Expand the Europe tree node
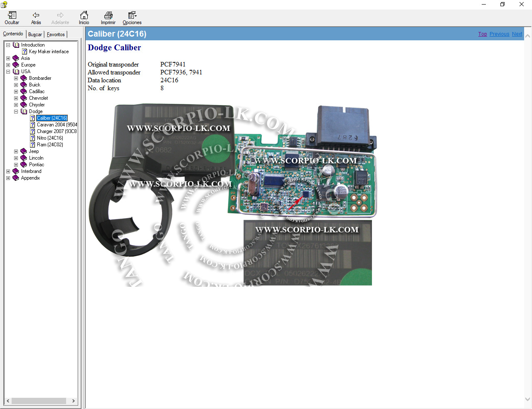This screenshot has height=409, width=532. (8, 65)
